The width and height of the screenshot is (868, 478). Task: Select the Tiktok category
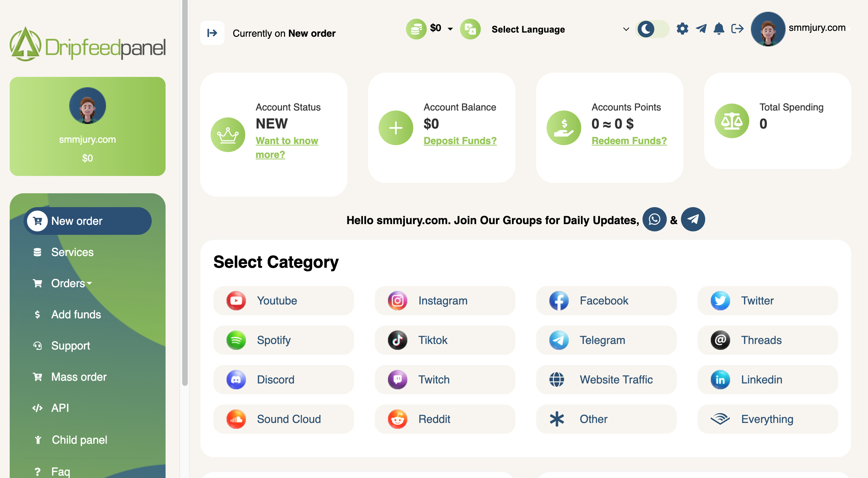445,340
